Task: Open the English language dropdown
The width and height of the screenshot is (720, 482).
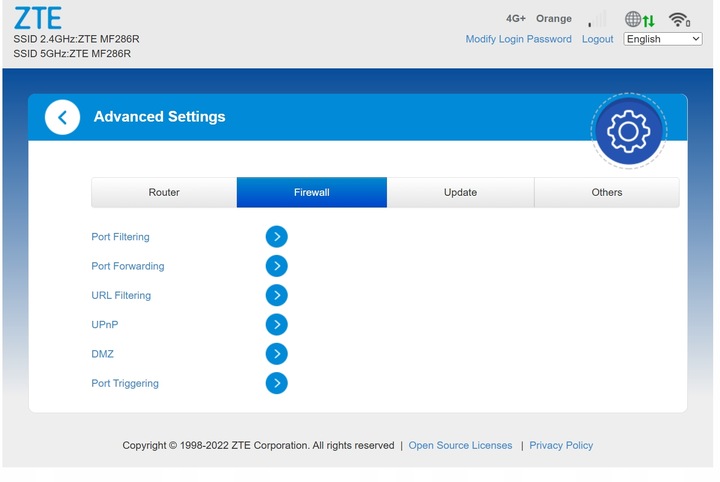Action: point(663,39)
